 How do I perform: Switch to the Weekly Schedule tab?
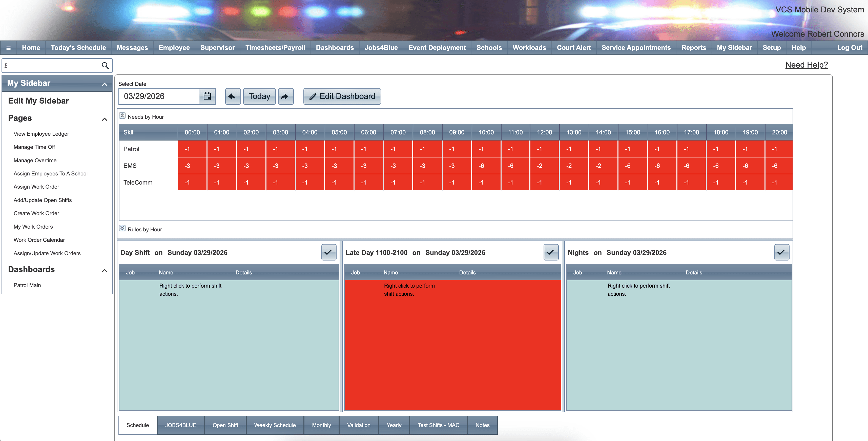[275, 425]
